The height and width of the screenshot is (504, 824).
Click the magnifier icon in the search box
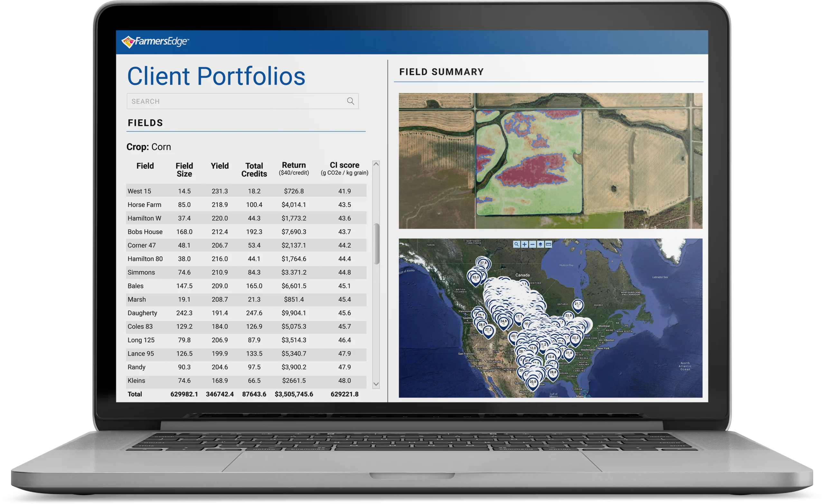(350, 101)
